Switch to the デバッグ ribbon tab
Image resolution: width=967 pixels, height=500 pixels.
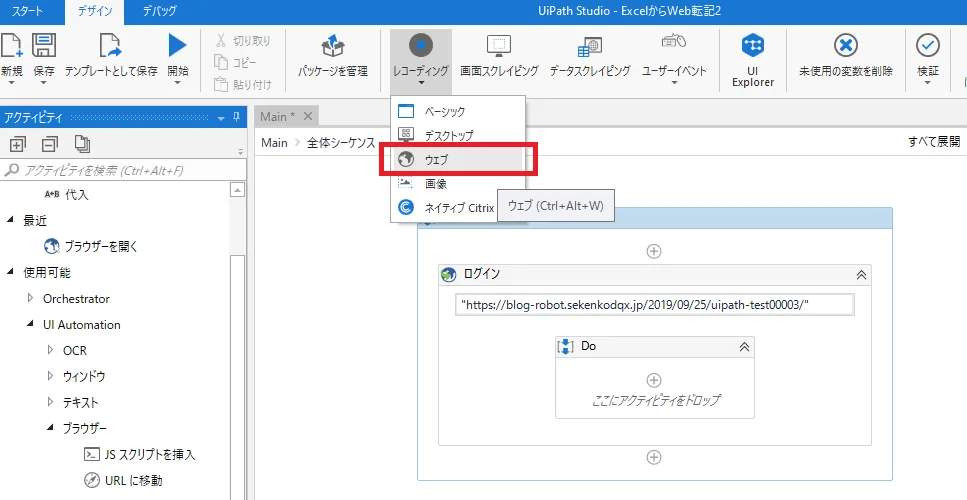[x=160, y=11]
